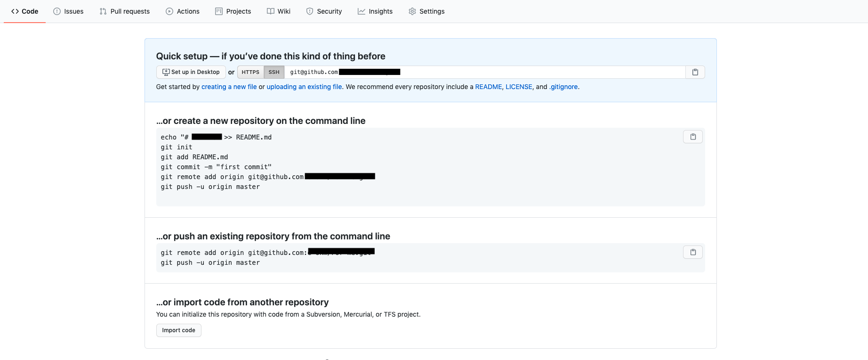Open the repository Wiki tab
Viewport: 868px width, 360px height.
(x=279, y=11)
